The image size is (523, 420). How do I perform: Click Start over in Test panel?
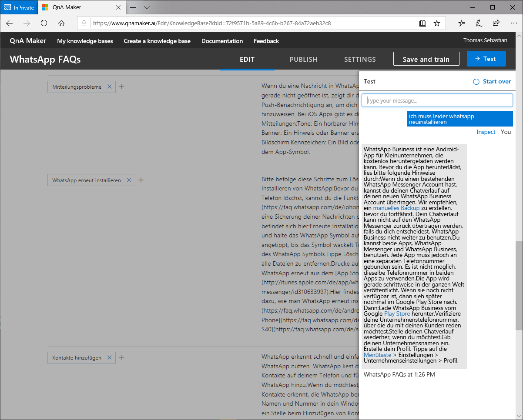(x=492, y=82)
